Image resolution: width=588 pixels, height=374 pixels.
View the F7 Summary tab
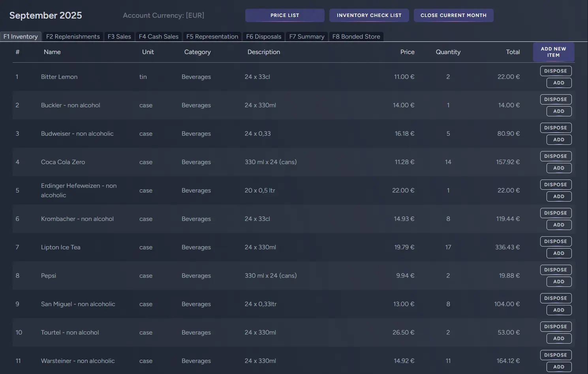[x=307, y=37]
